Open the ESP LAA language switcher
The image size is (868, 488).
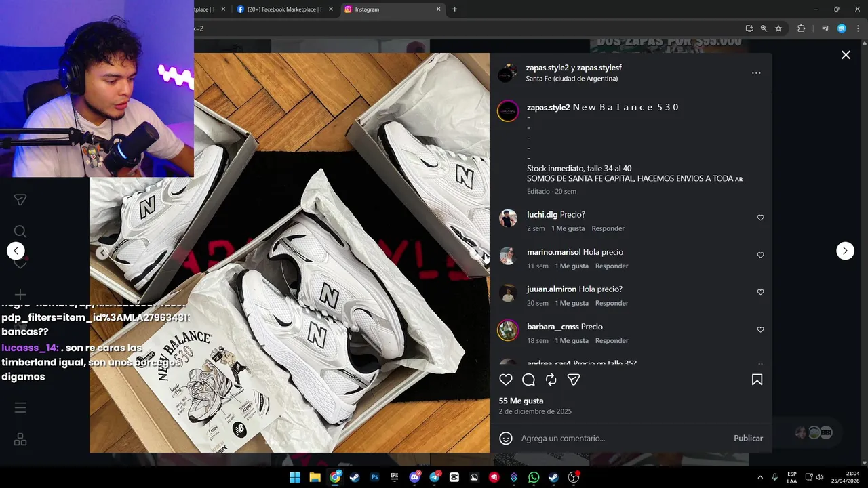[x=792, y=477]
